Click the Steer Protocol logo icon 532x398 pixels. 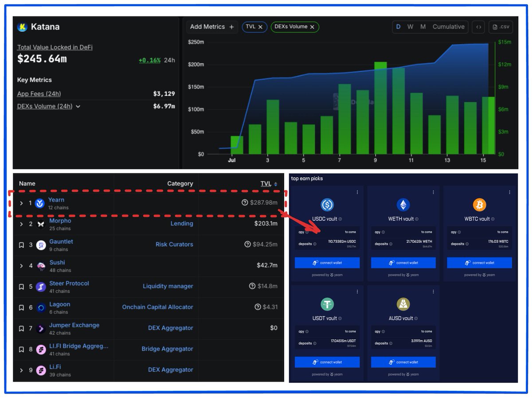[x=41, y=287]
